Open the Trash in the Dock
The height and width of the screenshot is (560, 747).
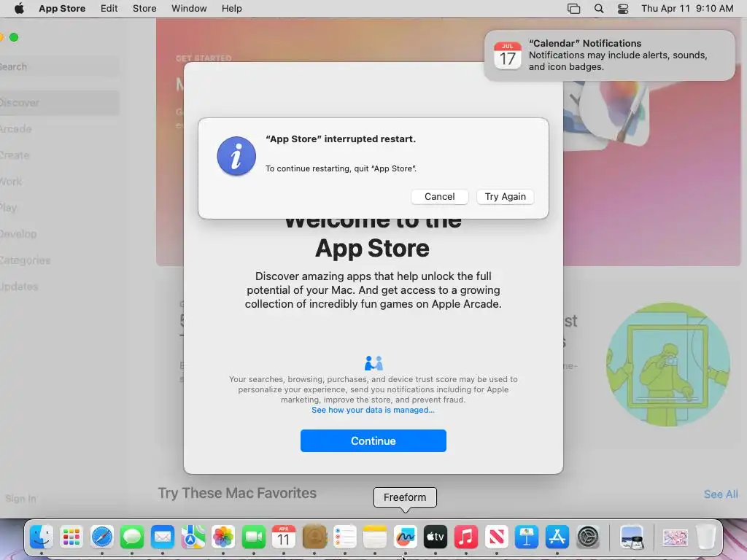tap(706, 537)
